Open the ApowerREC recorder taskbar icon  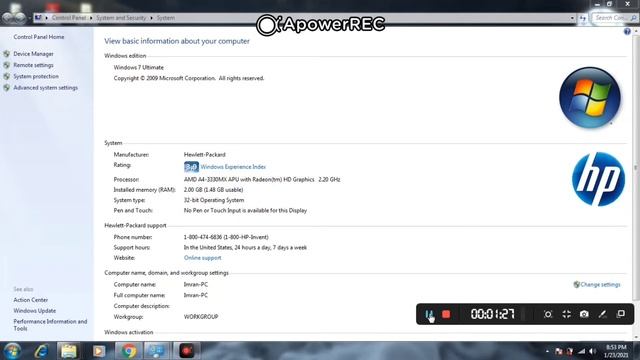coord(187,351)
